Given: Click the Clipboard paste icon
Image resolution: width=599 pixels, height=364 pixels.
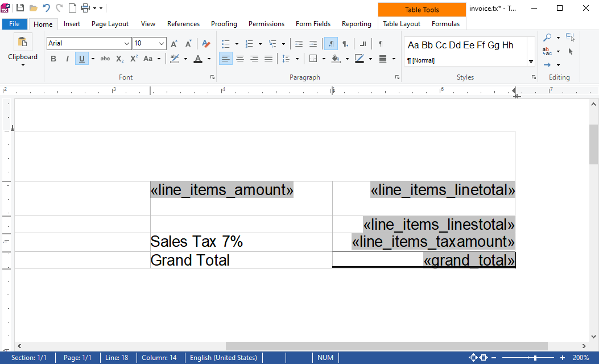Looking at the screenshot, I should click(x=23, y=42).
